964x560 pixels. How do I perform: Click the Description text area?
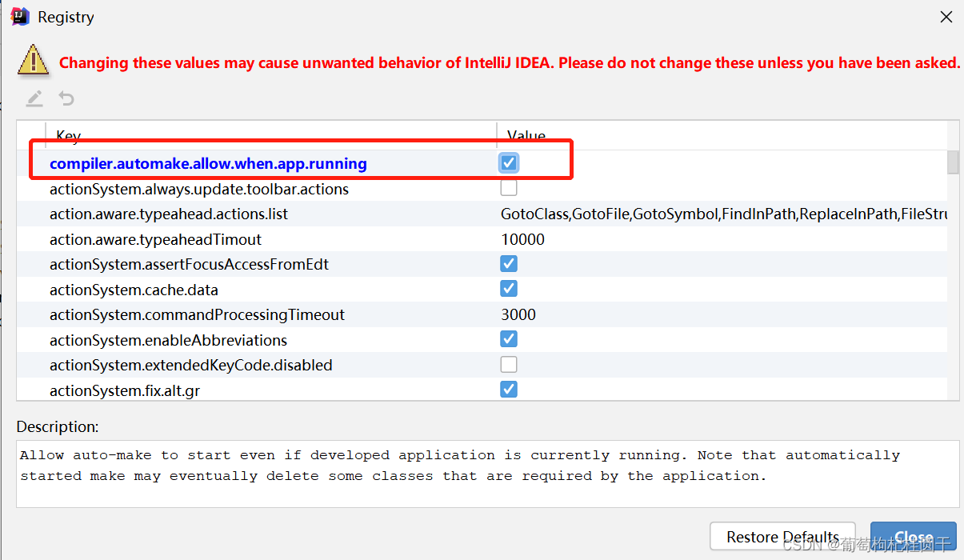[488, 474]
